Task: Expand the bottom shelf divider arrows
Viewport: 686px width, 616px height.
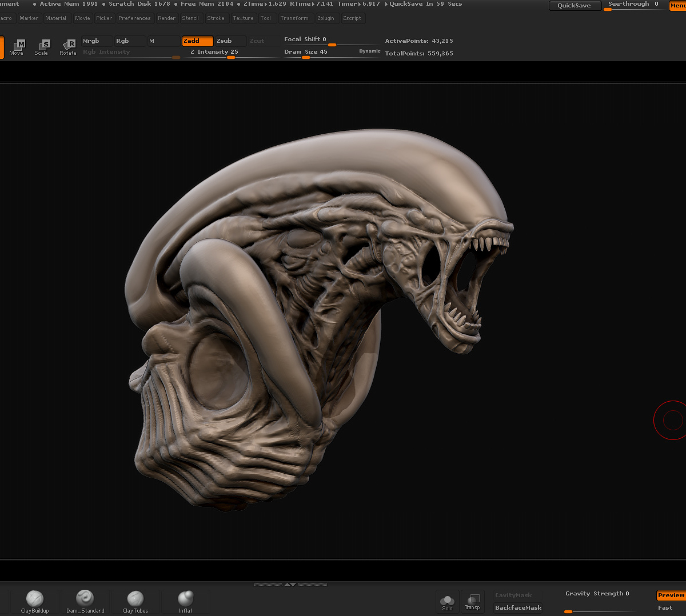Action: click(290, 585)
